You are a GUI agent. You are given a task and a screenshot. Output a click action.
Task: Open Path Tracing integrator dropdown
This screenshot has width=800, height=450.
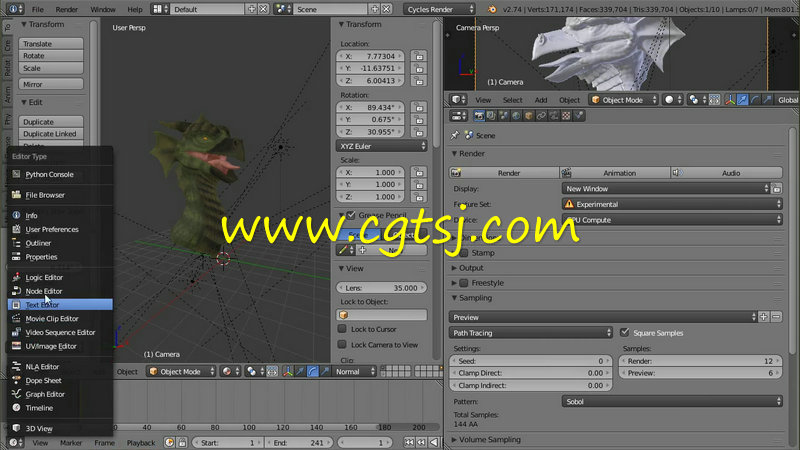pyautogui.click(x=531, y=333)
